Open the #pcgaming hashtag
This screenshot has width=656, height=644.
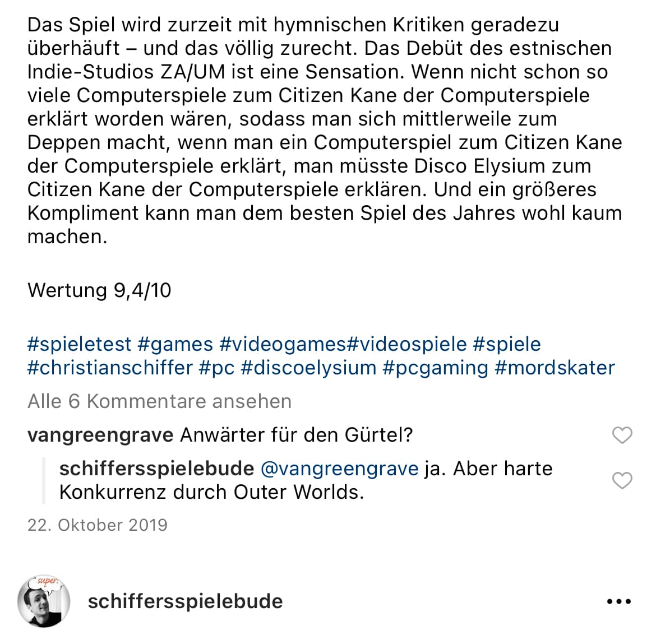pyautogui.click(x=436, y=368)
